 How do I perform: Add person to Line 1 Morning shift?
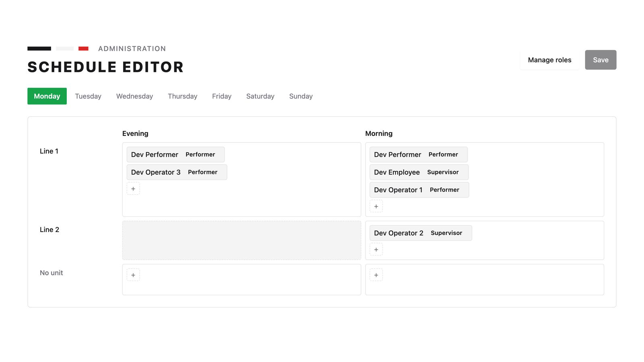(376, 206)
